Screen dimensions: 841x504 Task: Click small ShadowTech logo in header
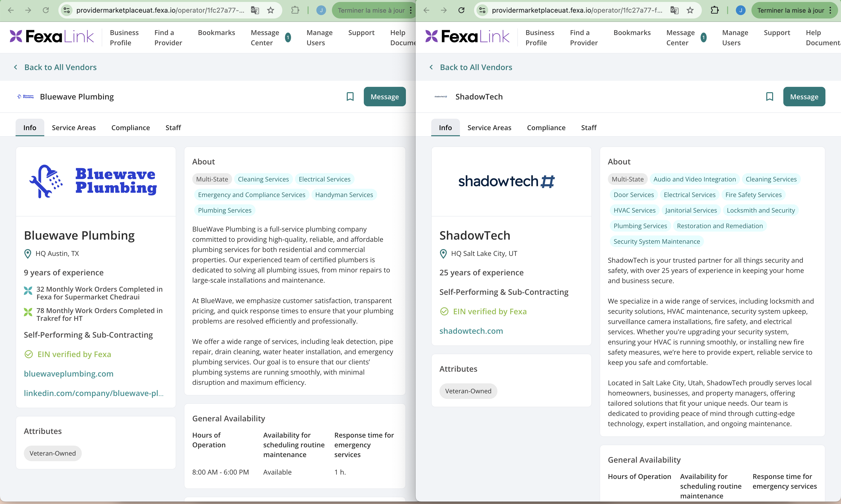(x=441, y=97)
